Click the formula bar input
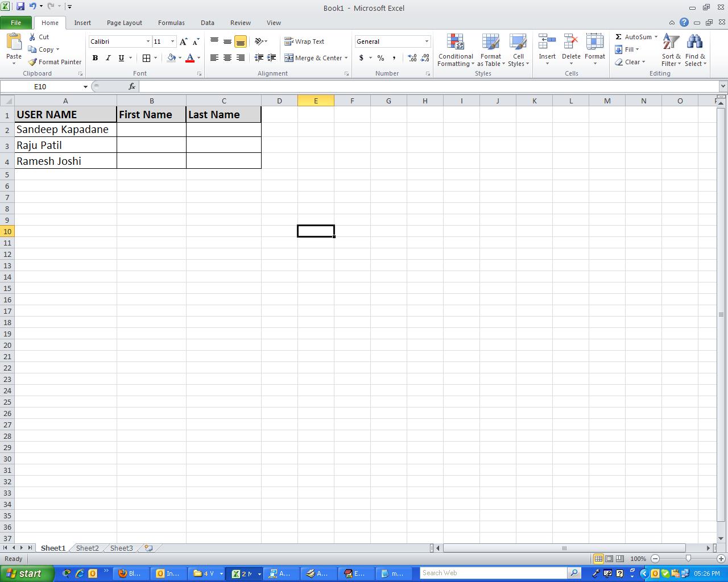728x582 pixels. [x=429, y=86]
